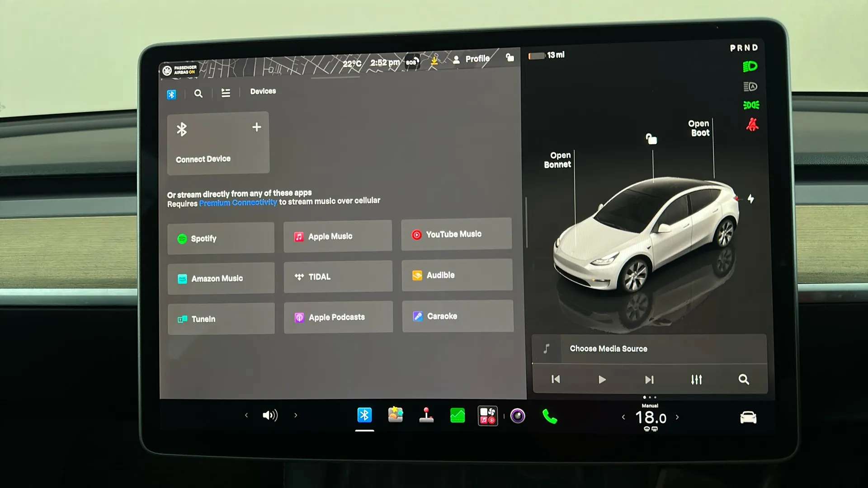Toggle the car lock icon above the vehicle

click(651, 139)
